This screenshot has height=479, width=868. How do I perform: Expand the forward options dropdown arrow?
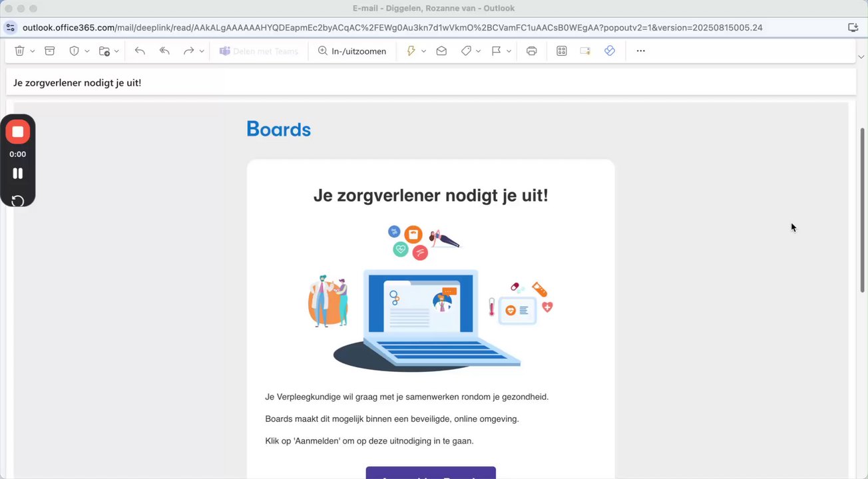[202, 51]
